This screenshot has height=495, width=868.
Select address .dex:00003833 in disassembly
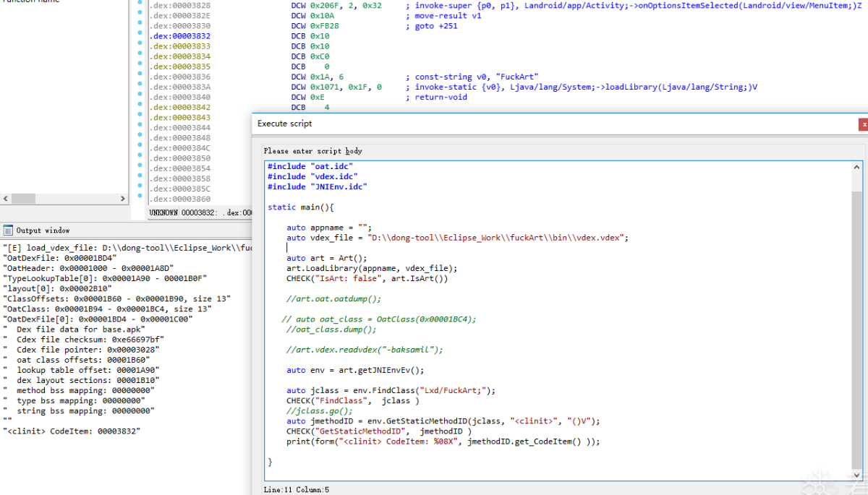point(180,46)
